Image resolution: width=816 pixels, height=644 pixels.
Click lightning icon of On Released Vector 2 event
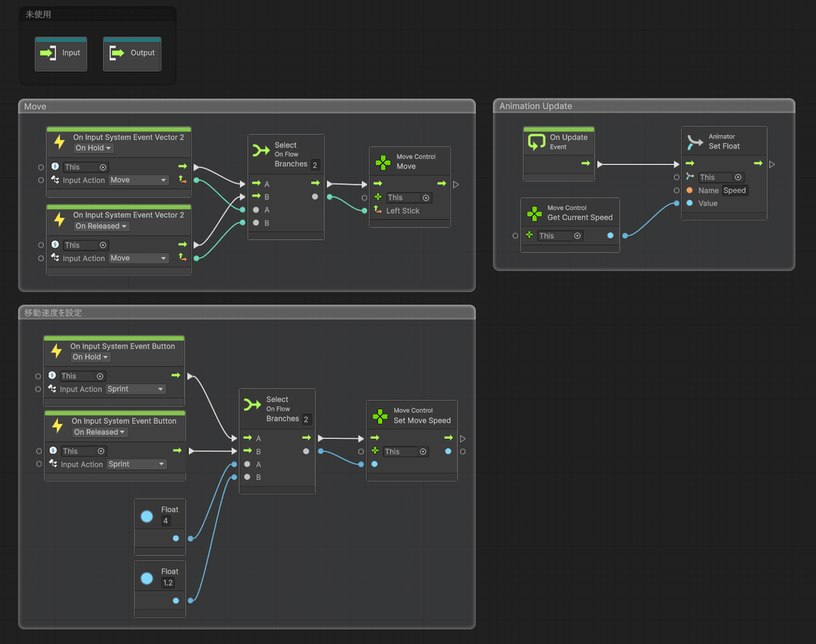coord(59,220)
